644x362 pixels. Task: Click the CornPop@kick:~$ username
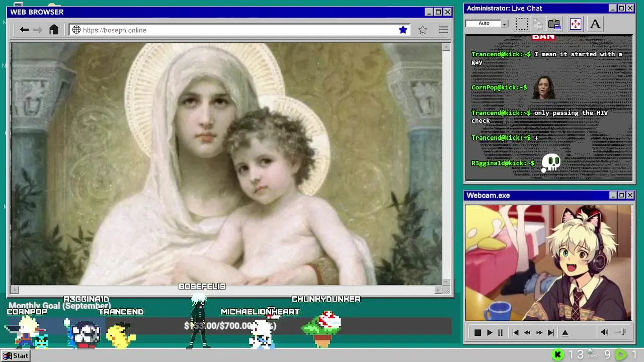(x=499, y=87)
